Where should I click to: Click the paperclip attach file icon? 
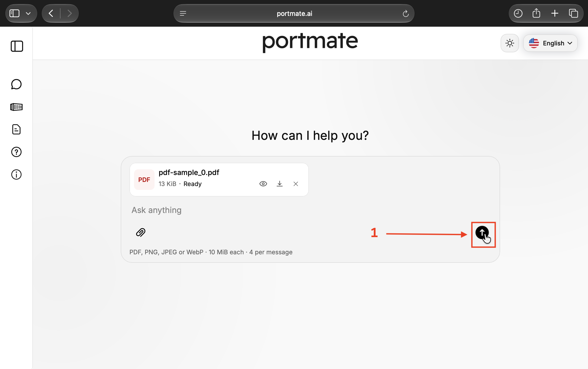click(141, 232)
